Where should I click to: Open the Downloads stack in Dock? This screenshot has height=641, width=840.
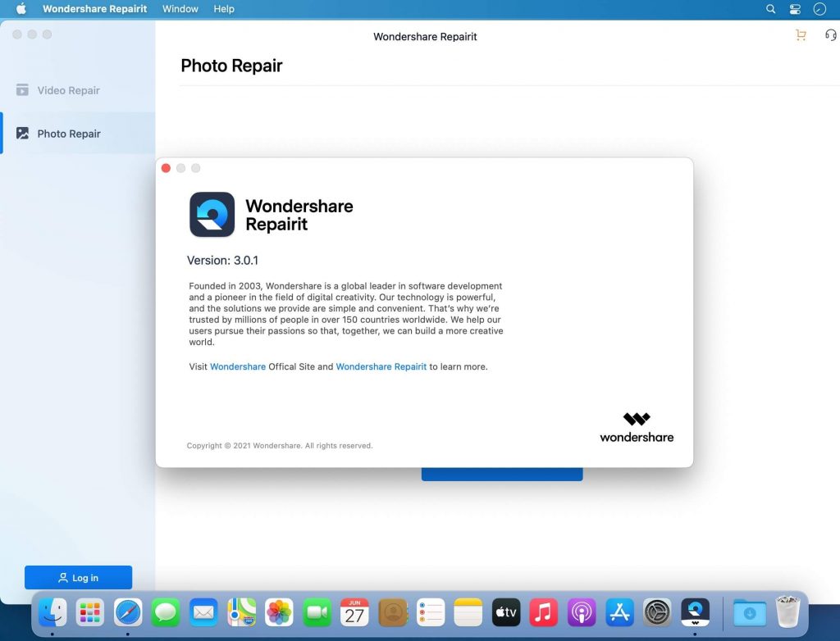coord(749,612)
